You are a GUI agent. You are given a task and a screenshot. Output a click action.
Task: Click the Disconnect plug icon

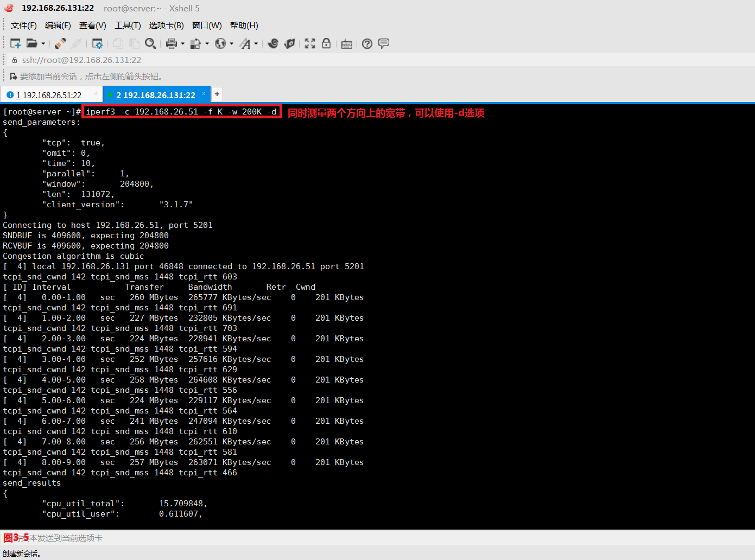(x=77, y=43)
